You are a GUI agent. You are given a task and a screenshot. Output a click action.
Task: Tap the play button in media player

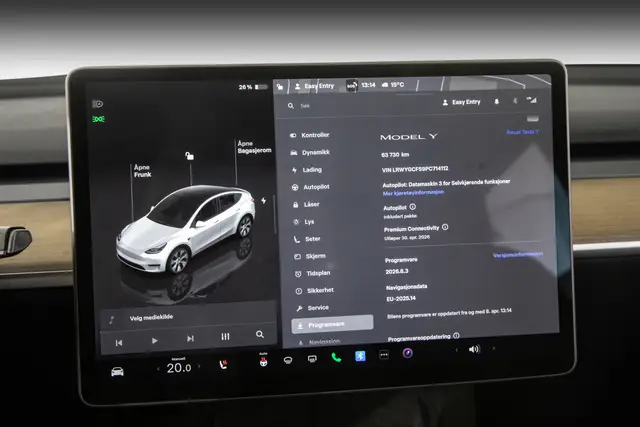(x=154, y=340)
